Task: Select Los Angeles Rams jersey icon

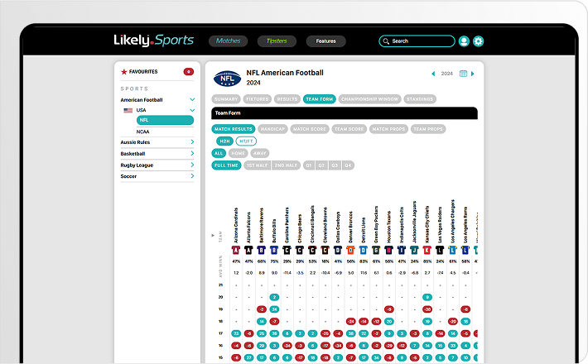Action: (x=465, y=250)
